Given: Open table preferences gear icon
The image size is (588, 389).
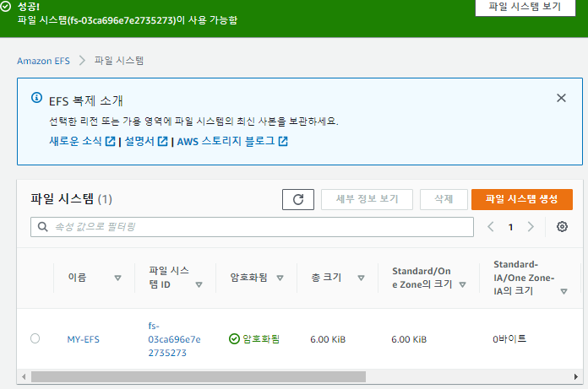Looking at the screenshot, I should pos(562,226).
